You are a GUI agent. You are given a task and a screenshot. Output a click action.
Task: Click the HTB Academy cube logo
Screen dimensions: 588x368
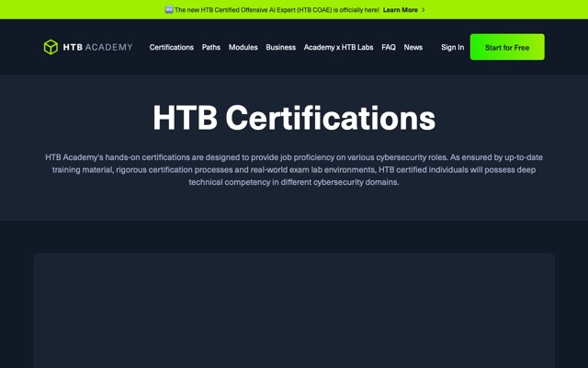[x=51, y=47]
